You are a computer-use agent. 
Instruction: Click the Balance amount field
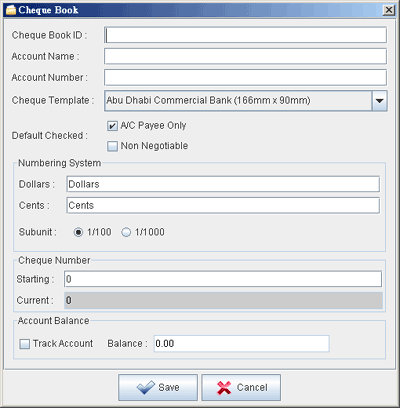pyautogui.click(x=241, y=344)
